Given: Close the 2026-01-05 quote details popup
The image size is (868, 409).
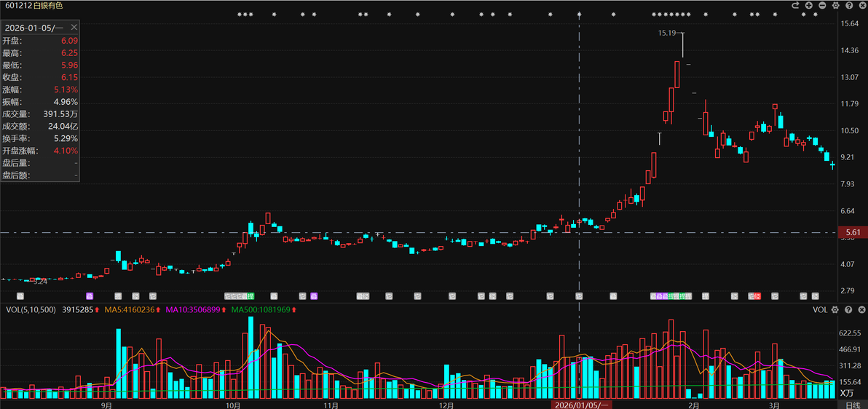Looking at the screenshot, I should click(x=74, y=27).
